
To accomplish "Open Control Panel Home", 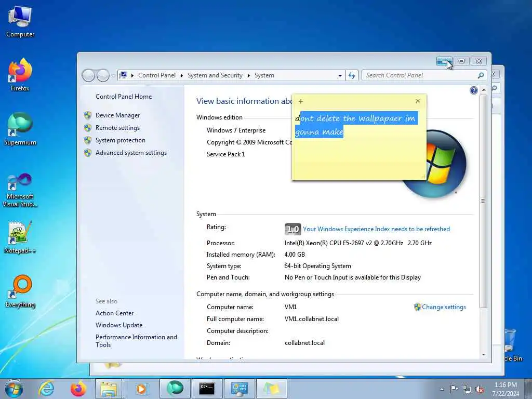I will pos(124,97).
